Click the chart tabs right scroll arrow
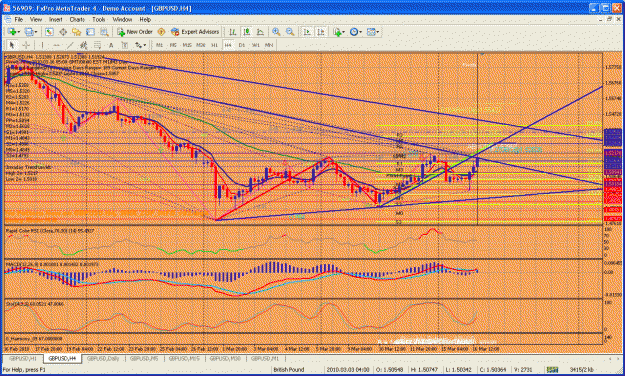 click(x=619, y=358)
